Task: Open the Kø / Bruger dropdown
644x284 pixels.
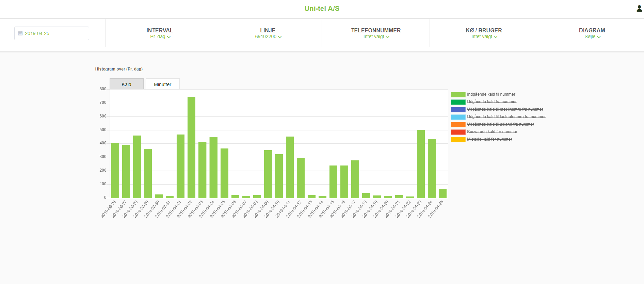Action: point(484,37)
